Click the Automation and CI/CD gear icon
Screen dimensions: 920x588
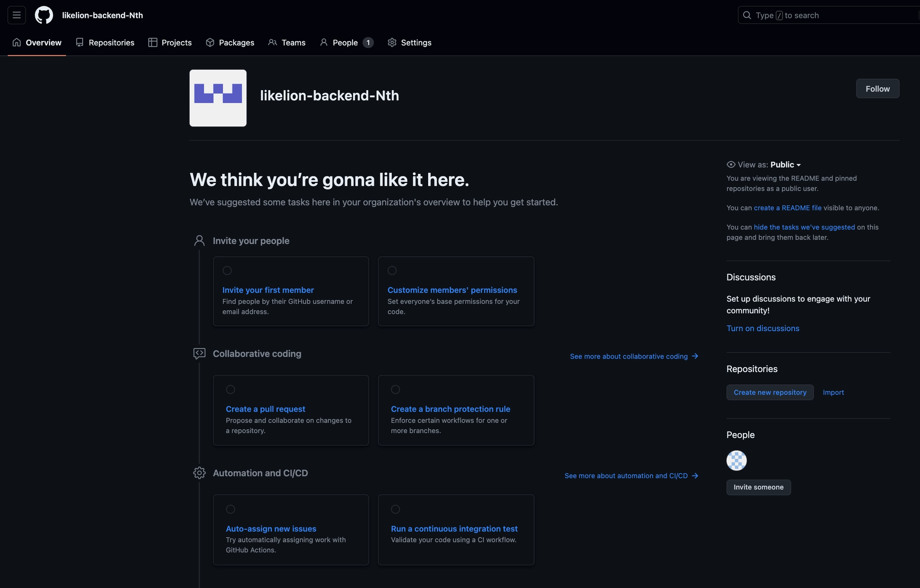pyautogui.click(x=199, y=473)
